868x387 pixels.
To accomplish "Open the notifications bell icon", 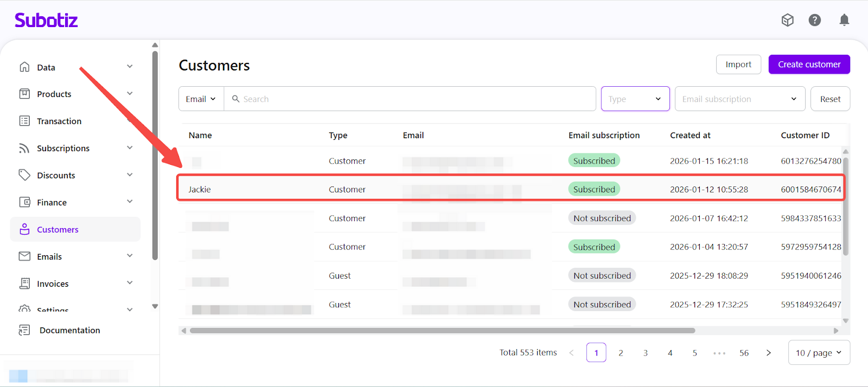I will pyautogui.click(x=844, y=20).
